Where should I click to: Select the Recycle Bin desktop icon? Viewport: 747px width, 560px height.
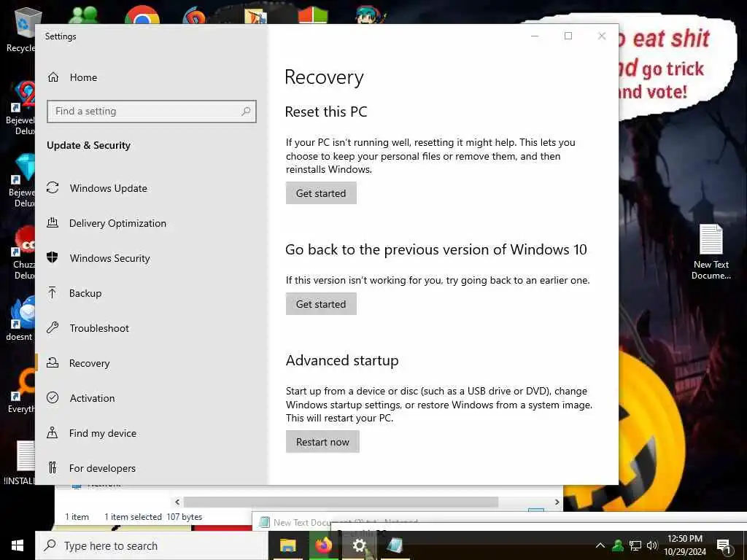coord(21,29)
